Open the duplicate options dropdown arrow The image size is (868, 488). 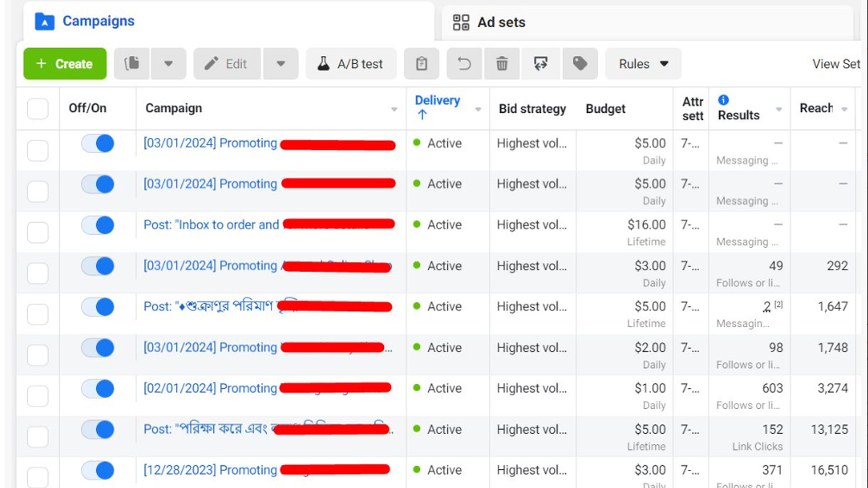pyautogui.click(x=168, y=64)
